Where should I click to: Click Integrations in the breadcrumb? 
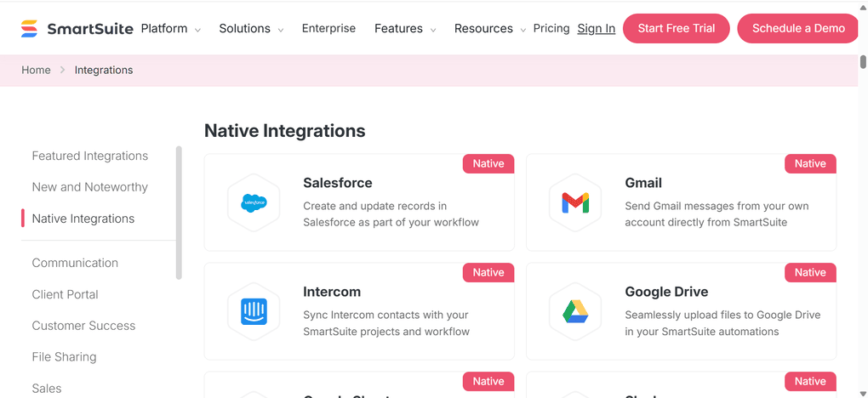pyautogui.click(x=104, y=71)
